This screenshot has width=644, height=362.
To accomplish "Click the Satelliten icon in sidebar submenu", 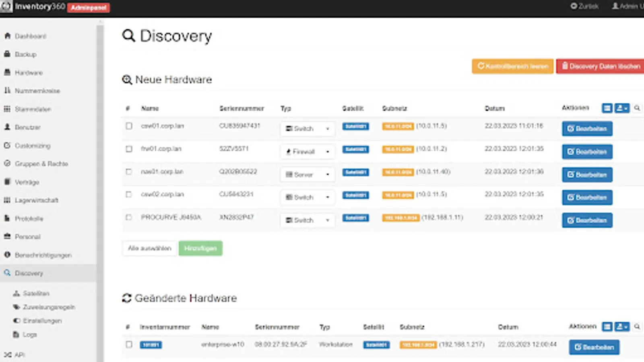I will click(x=17, y=294).
